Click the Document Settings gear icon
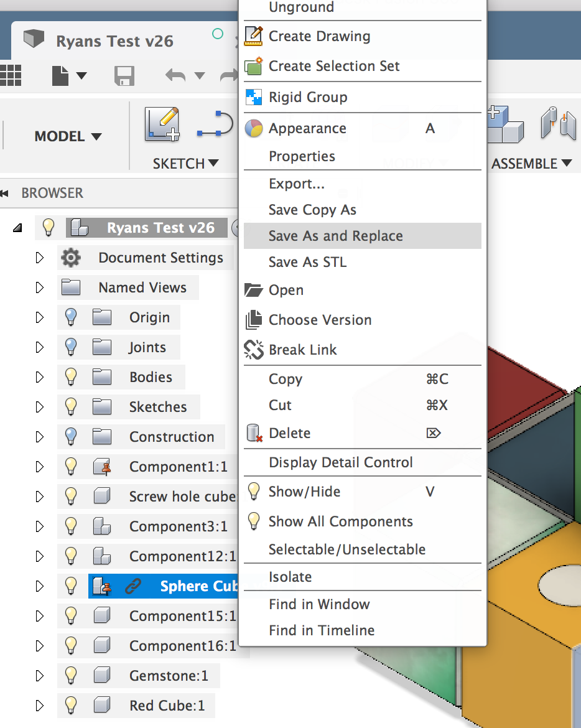The width and height of the screenshot is (581, 728). point(71,258)
